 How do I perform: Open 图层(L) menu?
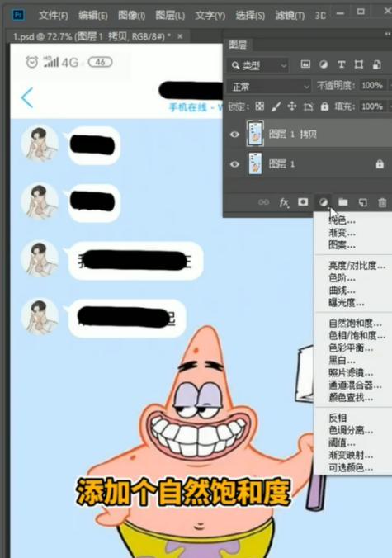pos(170,16)
